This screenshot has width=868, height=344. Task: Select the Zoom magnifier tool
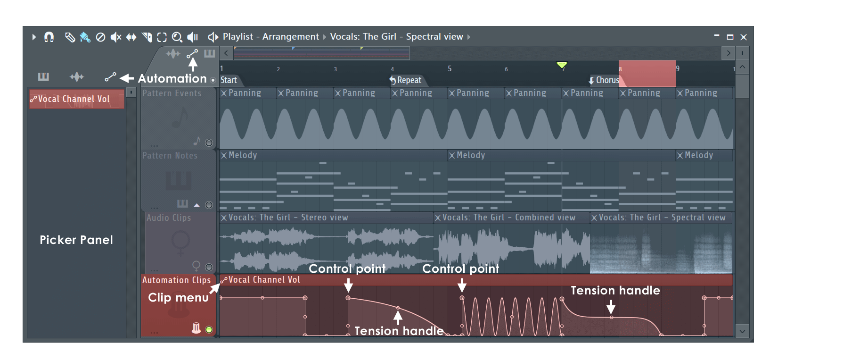[177, 37]
